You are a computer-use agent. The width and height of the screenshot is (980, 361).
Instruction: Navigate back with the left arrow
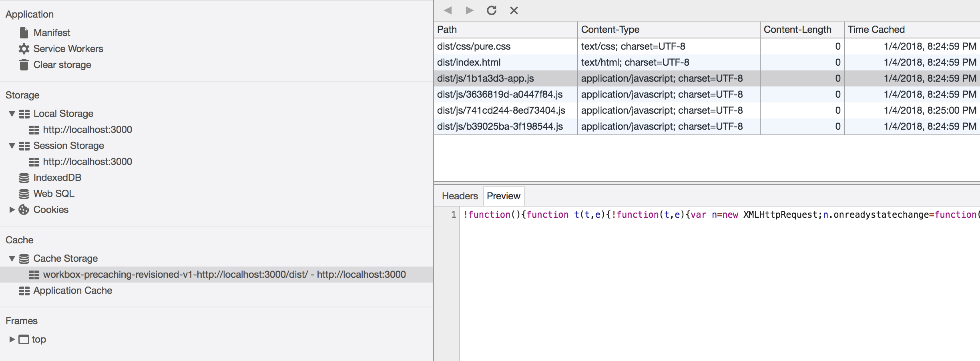tap(448, 10)
